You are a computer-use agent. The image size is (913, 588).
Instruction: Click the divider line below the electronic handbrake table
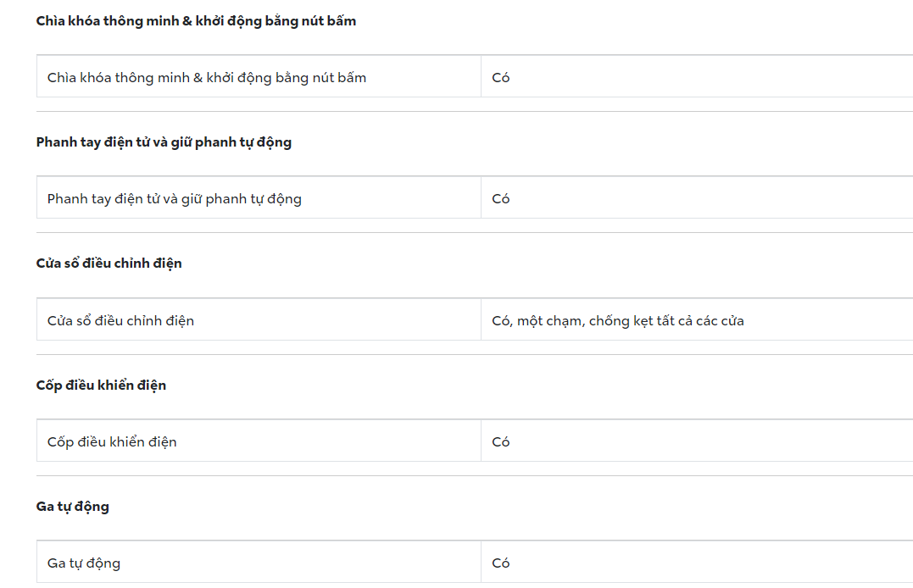(475, 232)
